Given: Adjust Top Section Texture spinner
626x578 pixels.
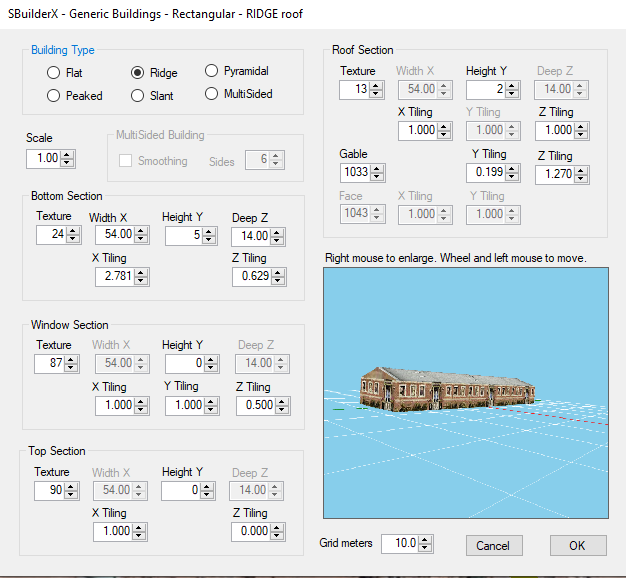Looking at the screenshot, I should point(71,491).
